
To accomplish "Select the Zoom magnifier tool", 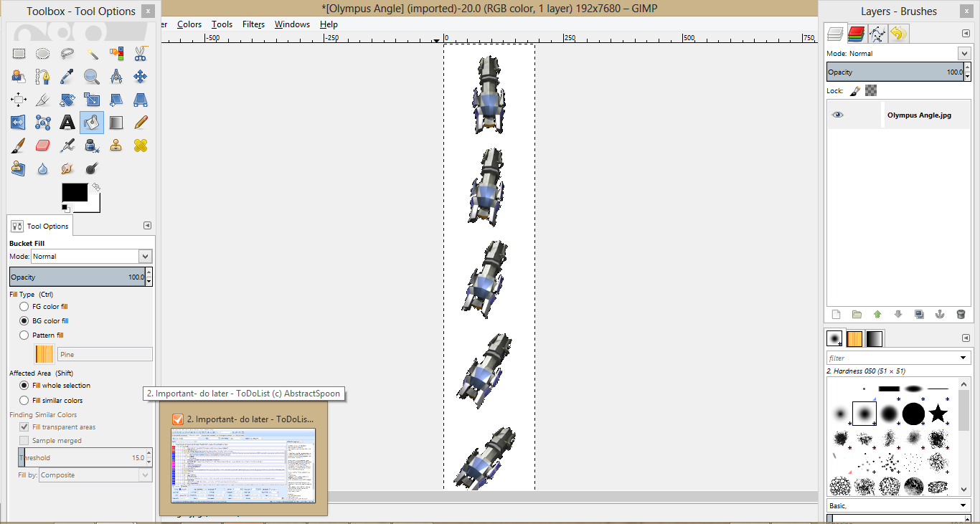I will click(92, 77).
